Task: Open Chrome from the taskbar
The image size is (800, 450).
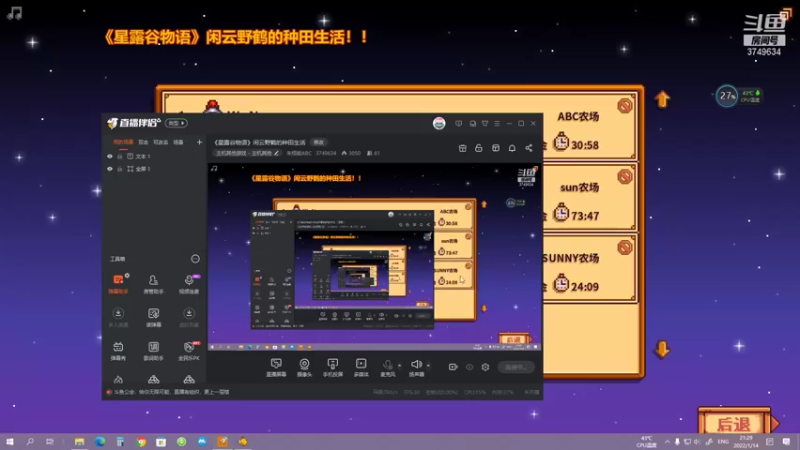Action: (x=141, y=441)
